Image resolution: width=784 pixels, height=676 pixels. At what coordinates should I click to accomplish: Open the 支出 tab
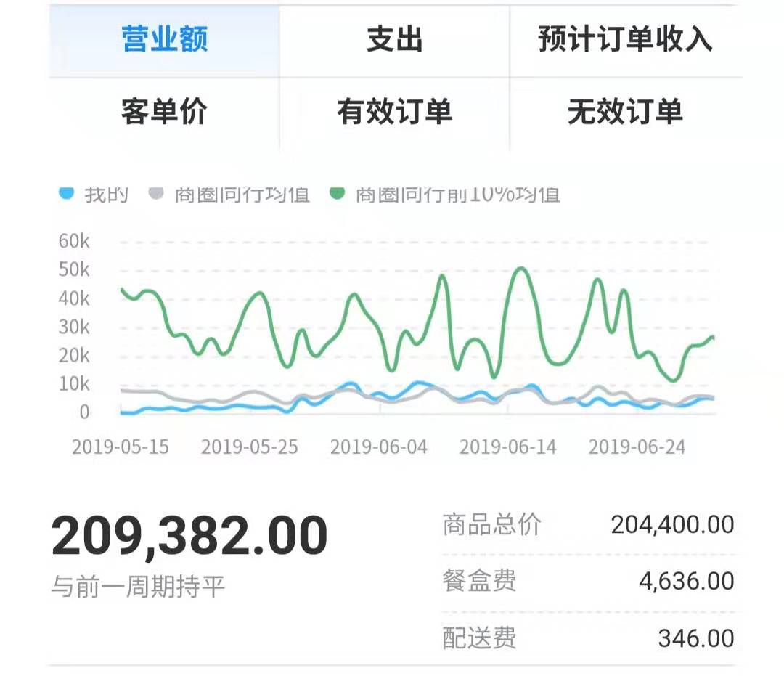394,40
